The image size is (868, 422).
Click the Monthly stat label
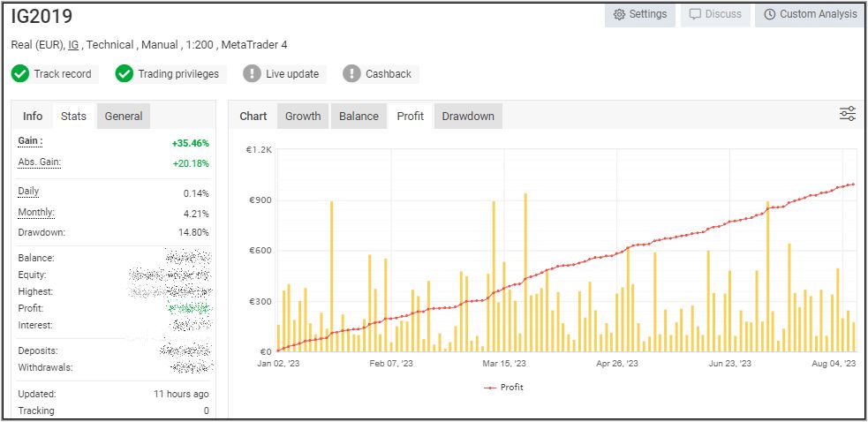[x=36, y=213]
